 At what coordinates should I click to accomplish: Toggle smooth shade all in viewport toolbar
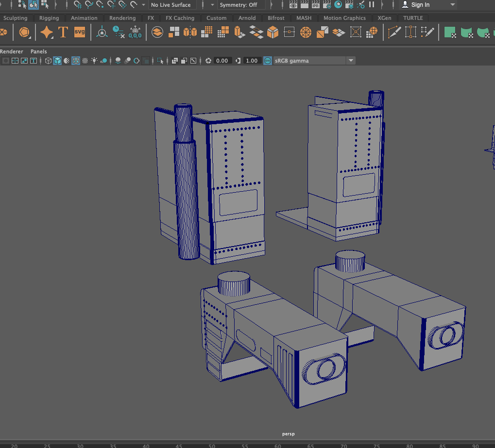click(57, 61)
